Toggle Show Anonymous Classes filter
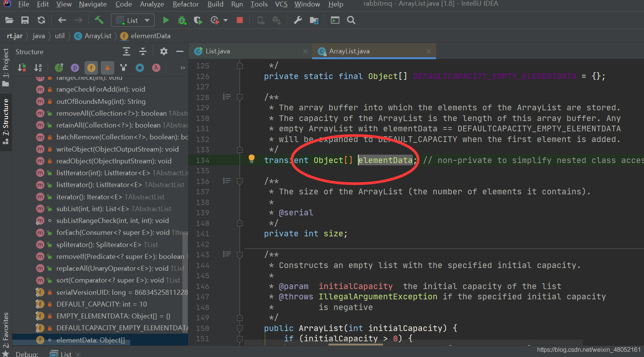 click(140, 68)
